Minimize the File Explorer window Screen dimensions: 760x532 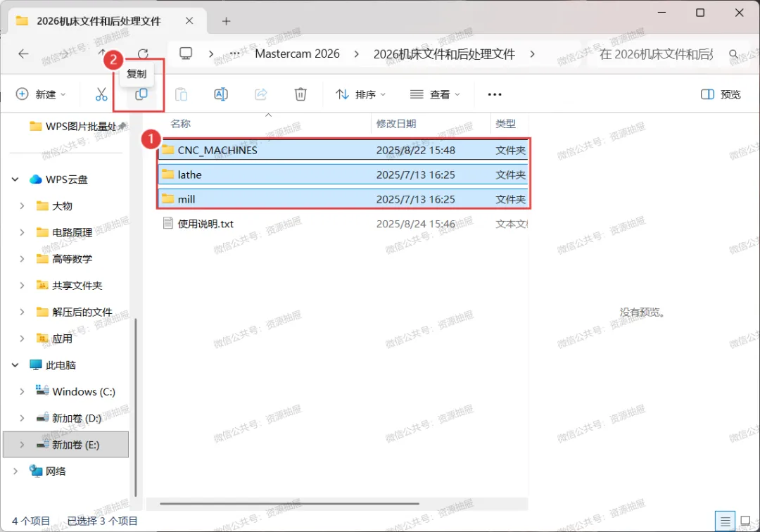pos(661,13)
